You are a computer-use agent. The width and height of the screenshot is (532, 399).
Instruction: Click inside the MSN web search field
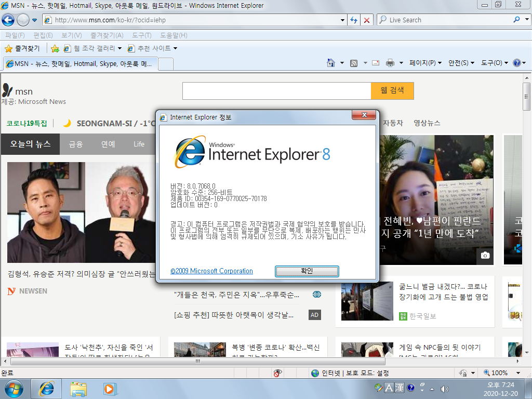click(x=276, y=91)
